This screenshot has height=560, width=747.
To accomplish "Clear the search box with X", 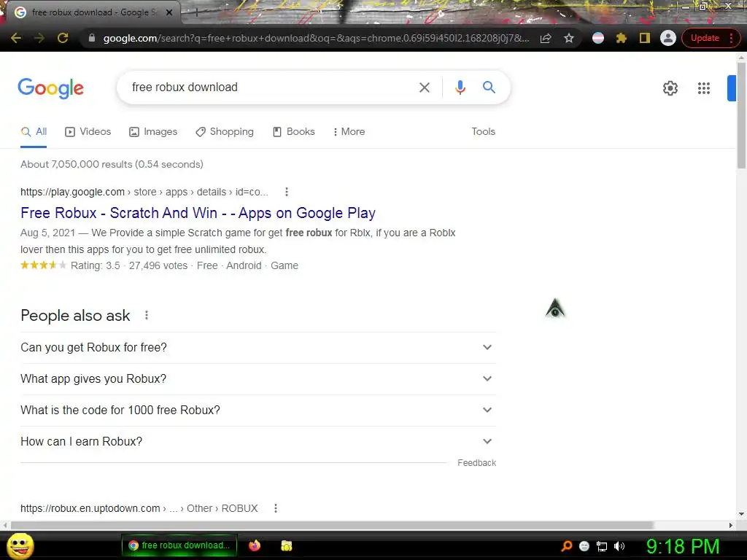I will click(424, 87).
